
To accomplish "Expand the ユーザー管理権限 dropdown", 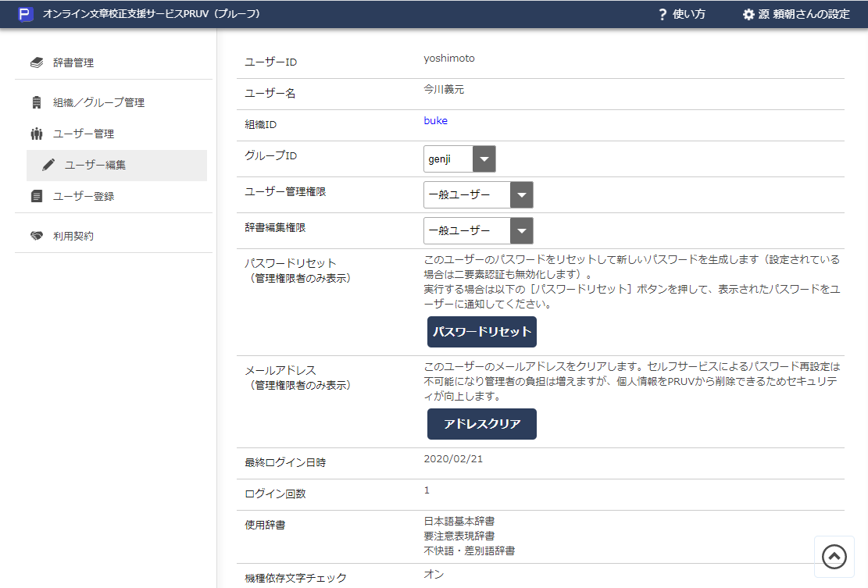I will tap(521, 194).
